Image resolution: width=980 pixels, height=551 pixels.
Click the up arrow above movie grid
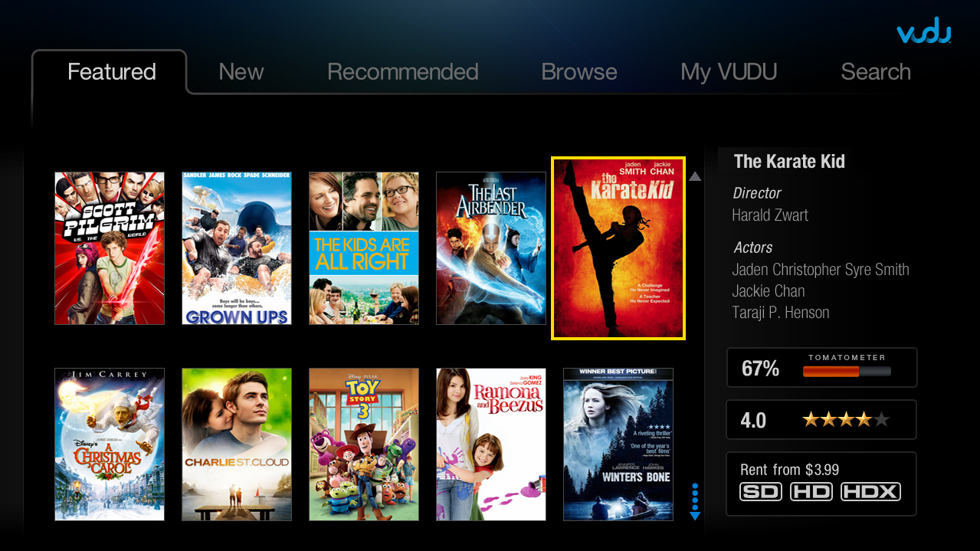pos(695,176)
